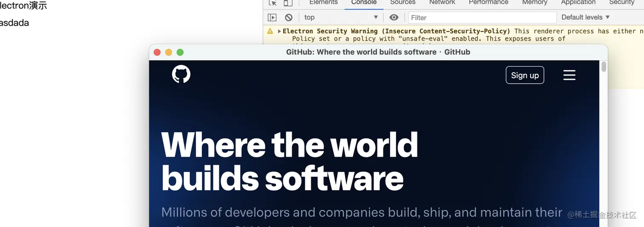Switch to the Console tab
Screen dimensions: 644x227
click(364, 3)
